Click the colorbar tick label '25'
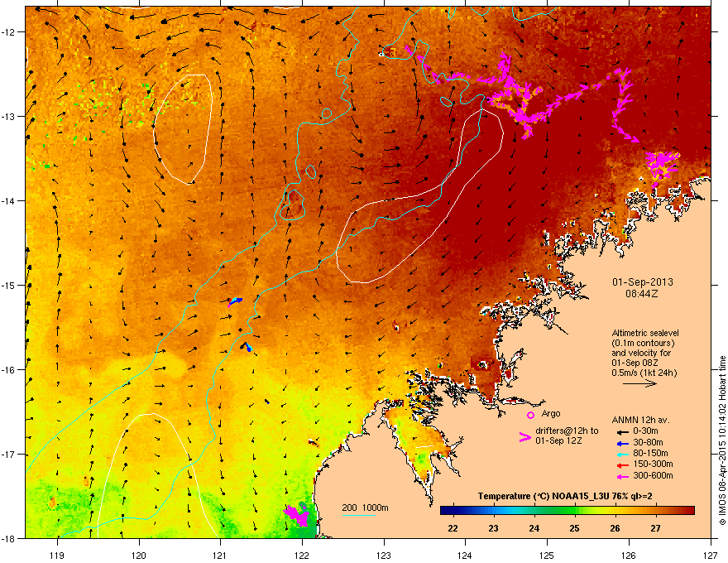This screenshot has height=563, width=728. coord(574,528)
